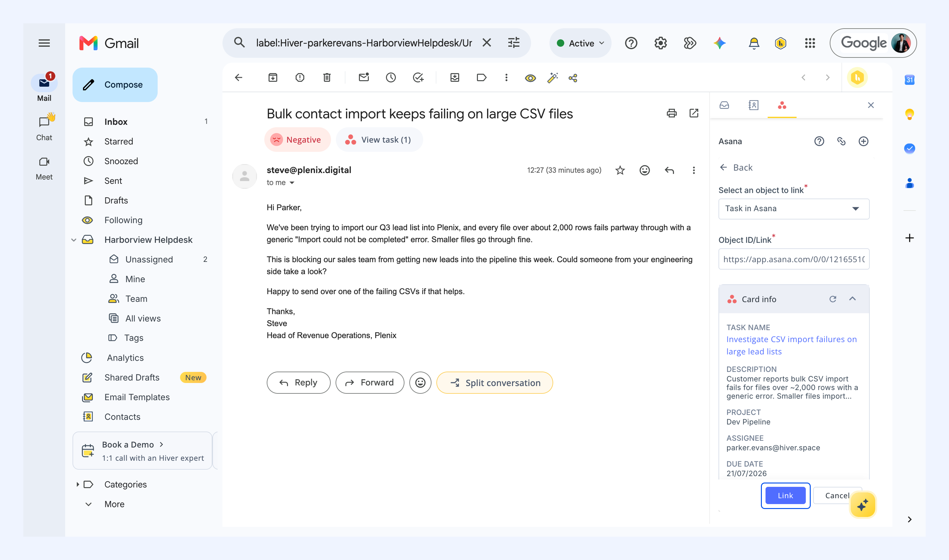Archive this email conversation
Screen dimensions: 949x560
[x=273, y=78]
